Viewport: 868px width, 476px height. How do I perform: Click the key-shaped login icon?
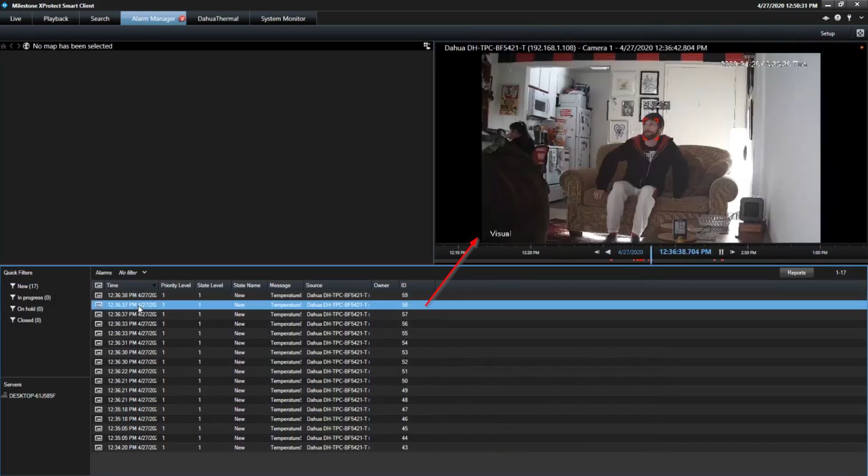(x=849, y=18)
